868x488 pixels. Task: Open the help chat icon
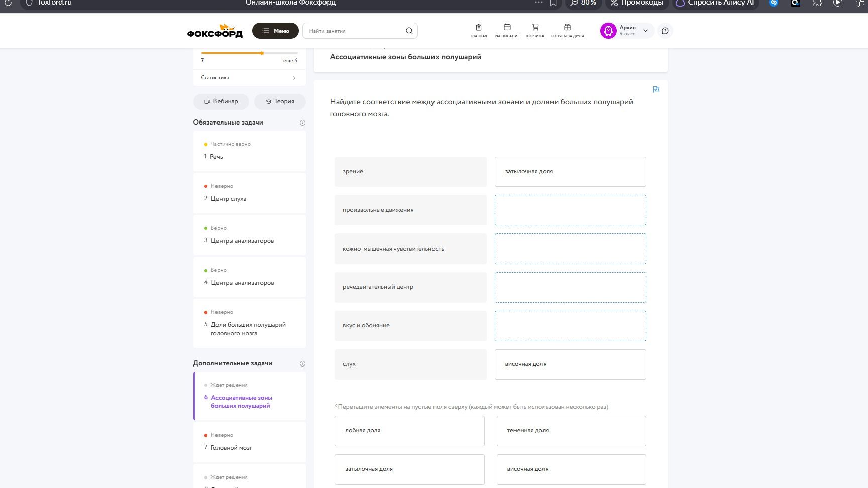tap(665, 31)
